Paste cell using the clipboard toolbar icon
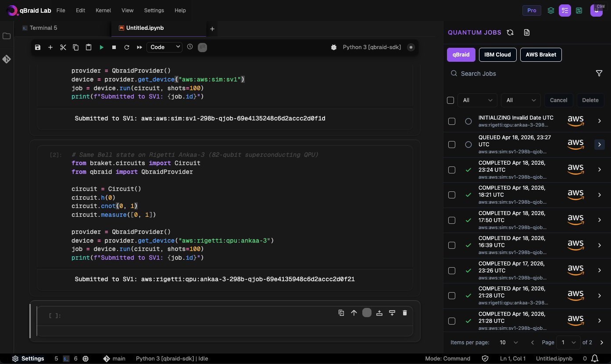This screenshot has width=611, height=364. coord(89,47)
